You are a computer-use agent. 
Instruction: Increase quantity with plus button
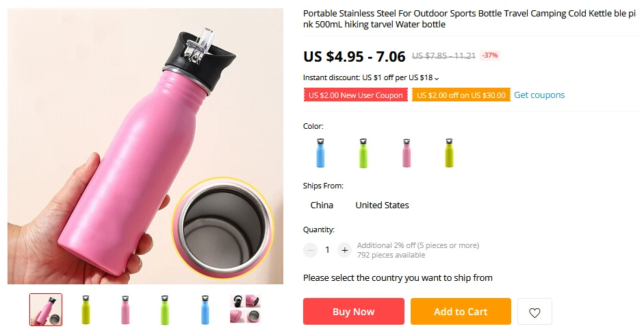(x=345, y=250)
